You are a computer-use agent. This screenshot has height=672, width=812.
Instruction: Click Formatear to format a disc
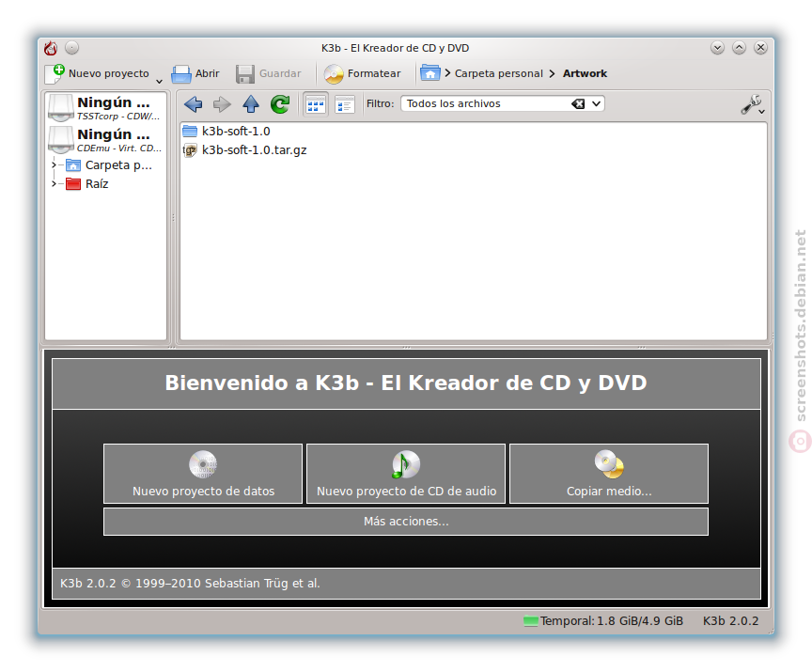362,73
